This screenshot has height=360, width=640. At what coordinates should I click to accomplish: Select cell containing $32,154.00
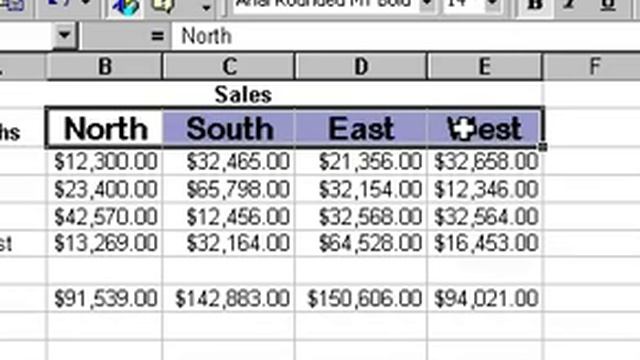click(361, 189)
